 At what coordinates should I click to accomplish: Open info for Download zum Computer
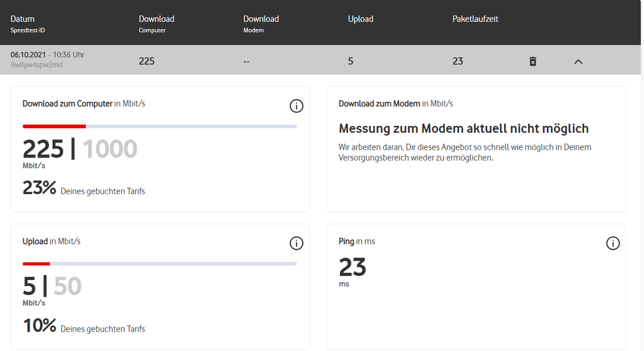(x=297, y=106)
